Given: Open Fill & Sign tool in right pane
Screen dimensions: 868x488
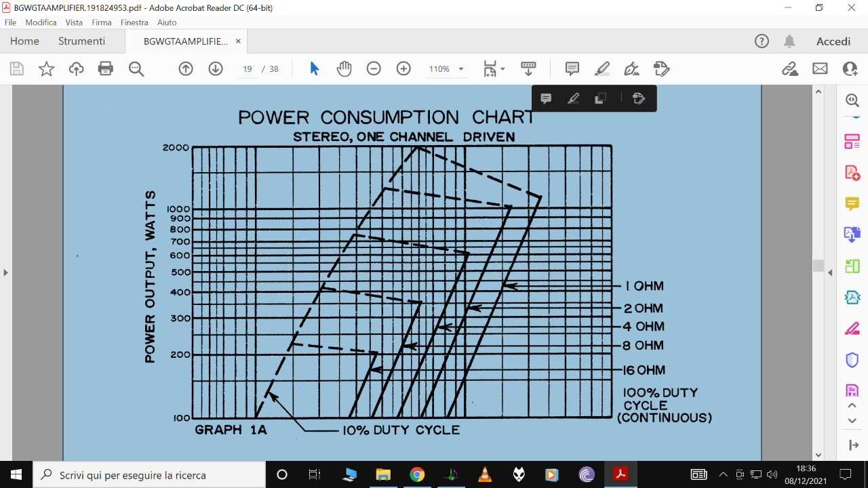Looking at the screenshot, I should 852,329.
